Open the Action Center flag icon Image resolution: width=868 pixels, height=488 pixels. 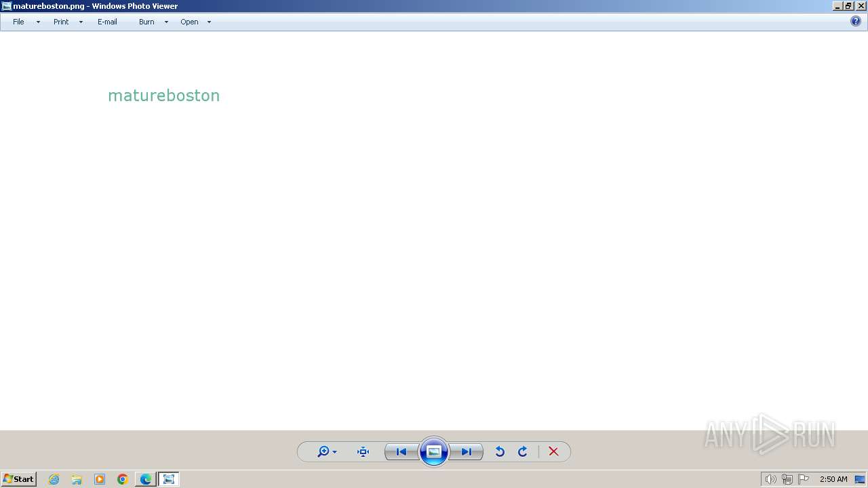click(x=804, y=479)
